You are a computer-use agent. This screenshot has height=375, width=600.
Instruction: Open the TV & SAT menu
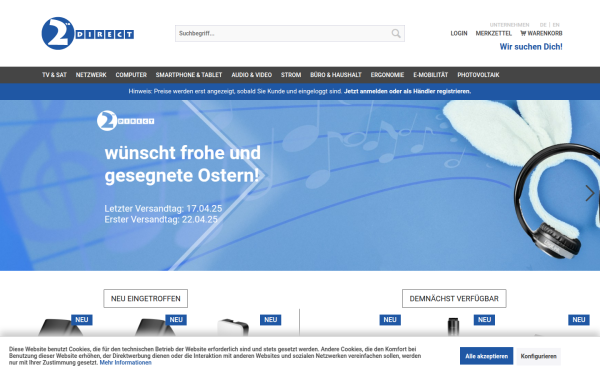(54, 75)
